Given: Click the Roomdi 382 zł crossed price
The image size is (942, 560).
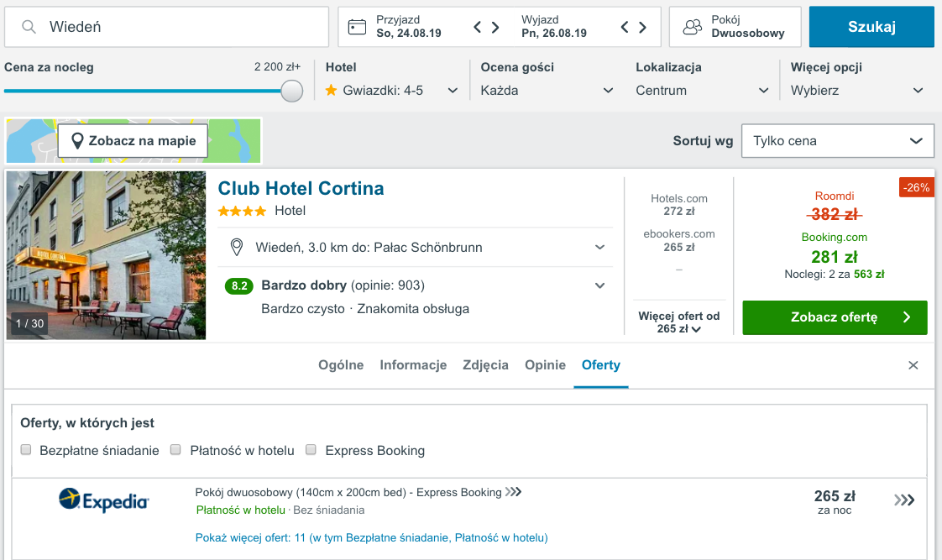Looking at the screenshot, I should pyautogui.click(x=835, y=214).
